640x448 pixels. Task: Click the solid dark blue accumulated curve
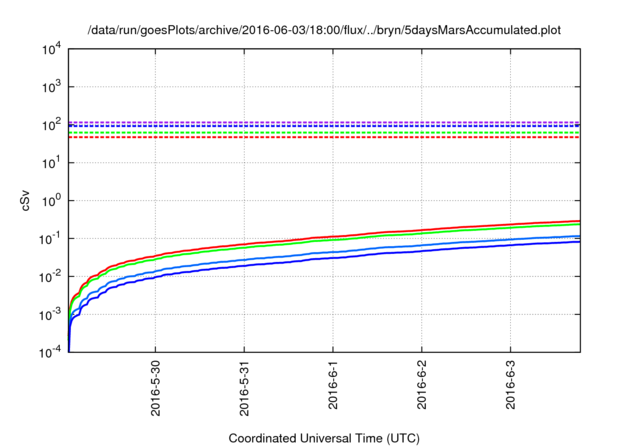point(400,253)
